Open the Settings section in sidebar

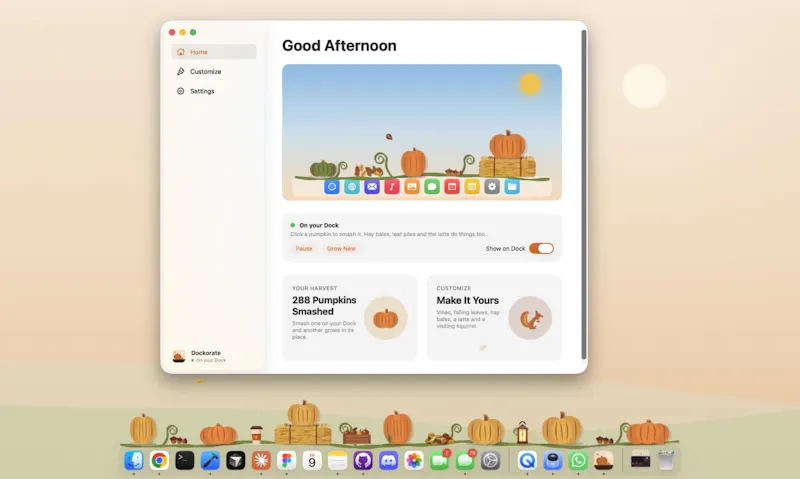pos(214,91)
